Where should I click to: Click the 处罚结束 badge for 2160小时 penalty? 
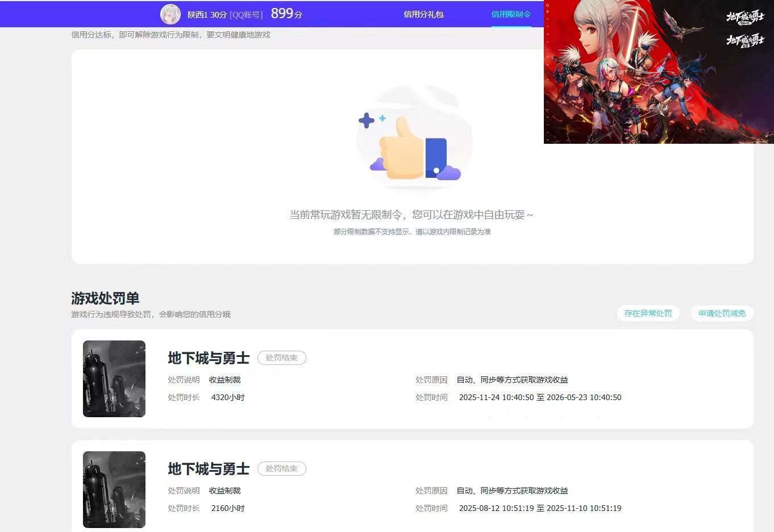click(282, 468)
